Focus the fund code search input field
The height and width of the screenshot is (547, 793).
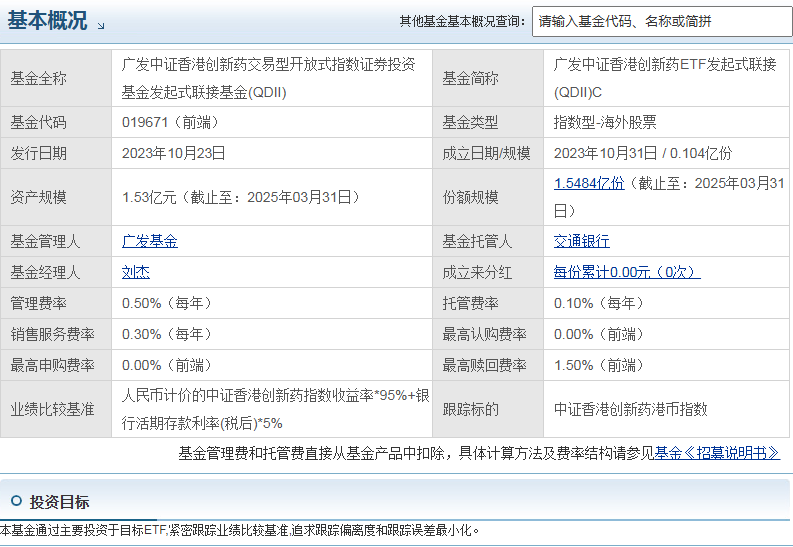(x=662, y=21)
